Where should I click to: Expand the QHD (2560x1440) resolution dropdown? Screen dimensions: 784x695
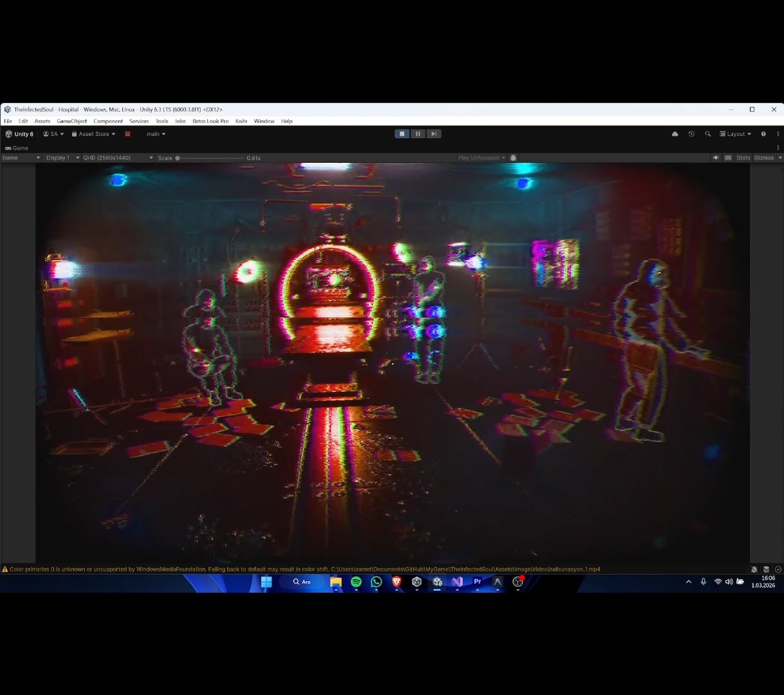click(x=118, y=158)
